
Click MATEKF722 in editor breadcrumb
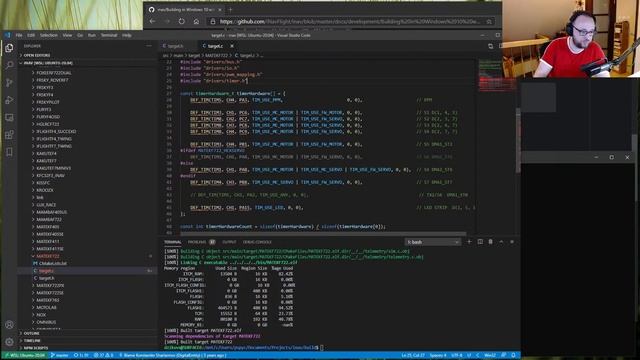click(216, 56)
